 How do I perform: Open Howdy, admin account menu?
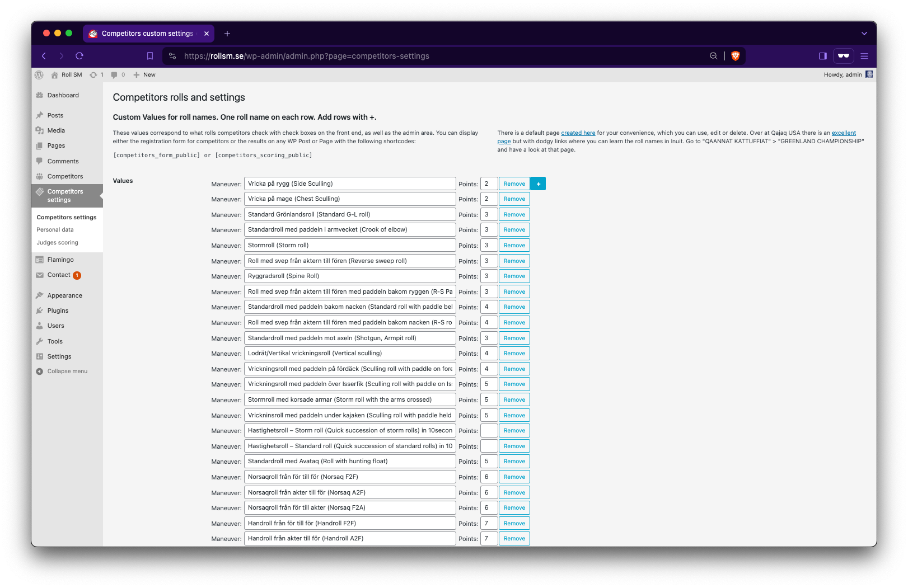848,75
